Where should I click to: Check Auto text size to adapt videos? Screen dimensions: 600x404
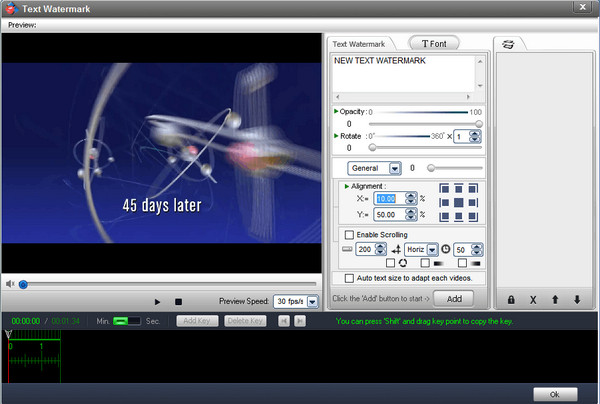pos(348,277)
